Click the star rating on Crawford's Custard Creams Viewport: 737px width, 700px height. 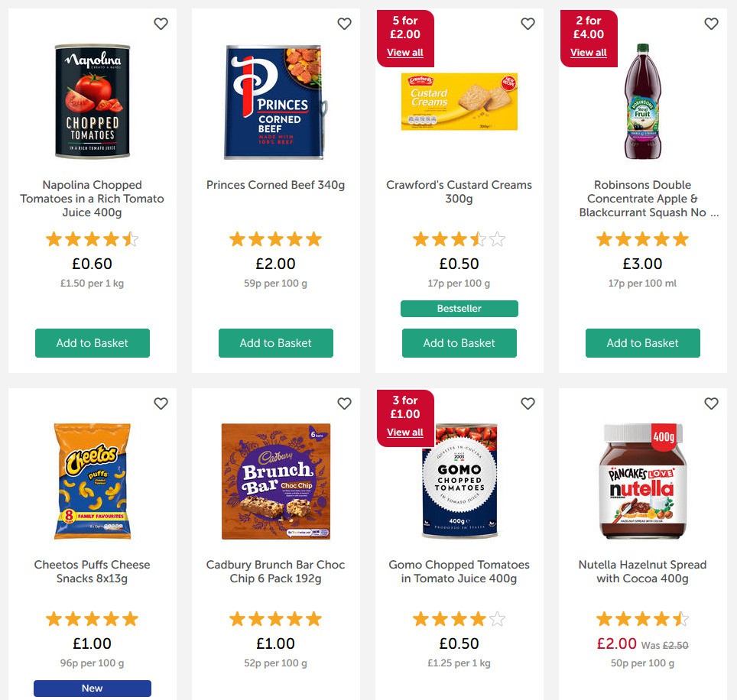(x=459, y=238)
